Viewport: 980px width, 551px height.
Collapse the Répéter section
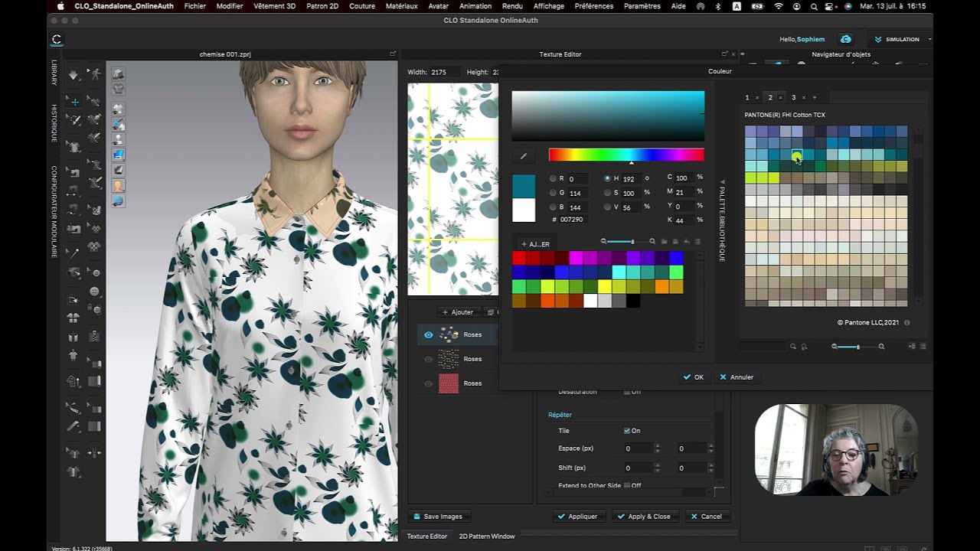pos(560,415)
